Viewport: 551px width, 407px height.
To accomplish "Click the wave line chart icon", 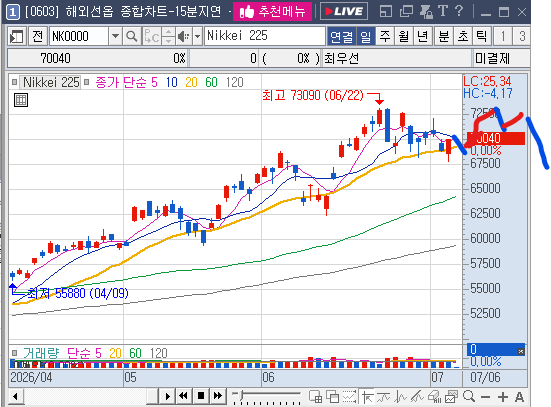I will tap(400, 397).
